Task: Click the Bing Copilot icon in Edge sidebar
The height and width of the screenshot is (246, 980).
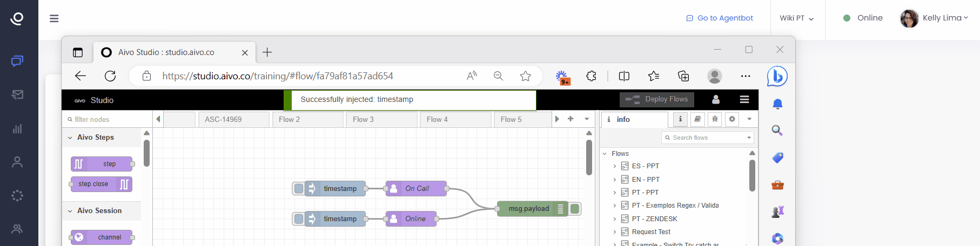Action: 777,76
